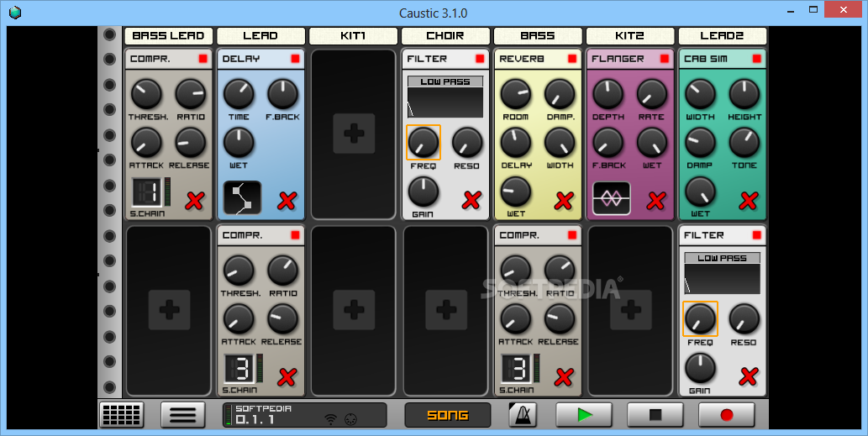Add an effect to KIT1 top slot
The image size is (868, 436).
(354, 134)
